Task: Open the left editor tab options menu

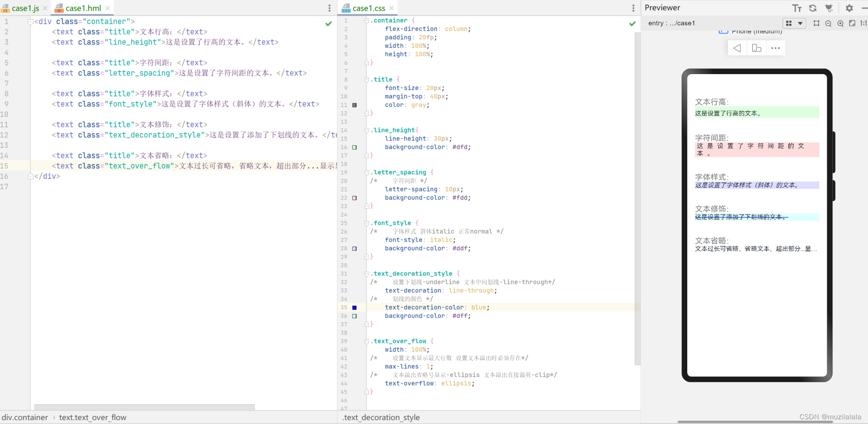Action: pyautogui.click(x=330, y=8)
